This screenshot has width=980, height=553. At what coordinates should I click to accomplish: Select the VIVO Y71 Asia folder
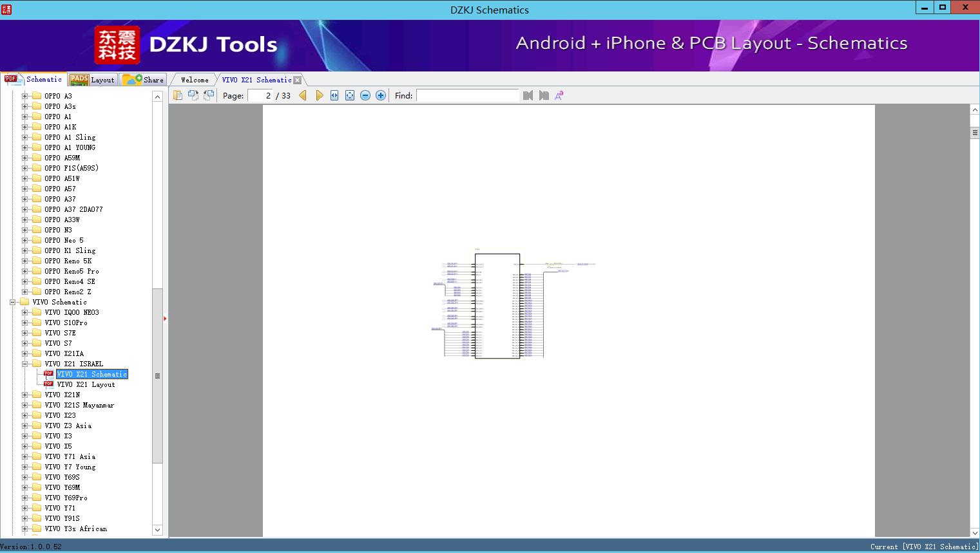click(x=70, y=456)
